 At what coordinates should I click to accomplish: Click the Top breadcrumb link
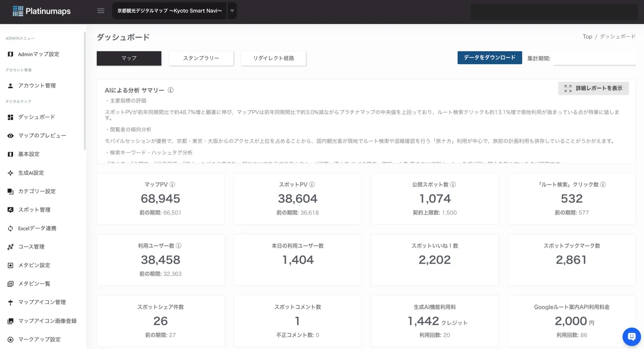tap(587, 36)
